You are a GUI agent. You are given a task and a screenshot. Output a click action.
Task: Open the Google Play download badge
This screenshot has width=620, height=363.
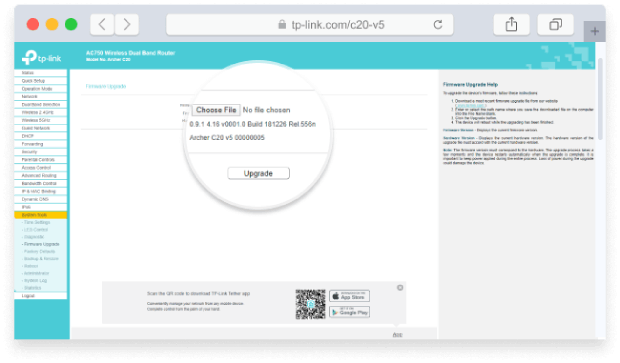pyautogui.click(x=349, y=312)
